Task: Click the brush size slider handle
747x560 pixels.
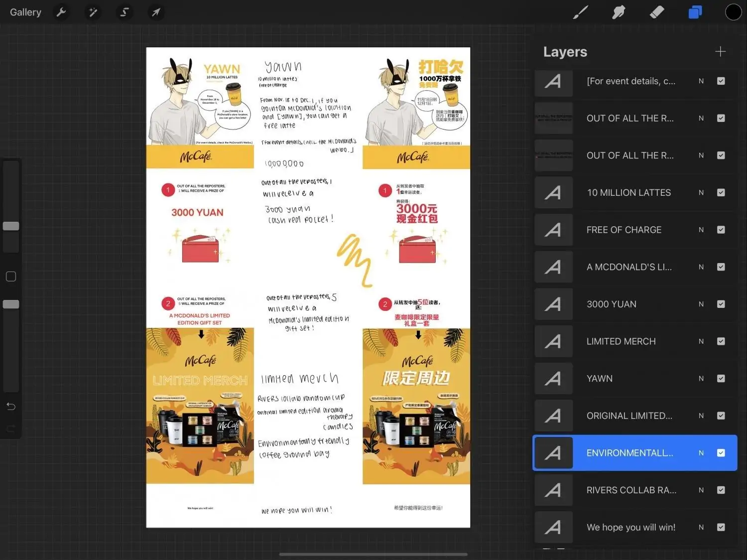Action: tap(11, 226)
